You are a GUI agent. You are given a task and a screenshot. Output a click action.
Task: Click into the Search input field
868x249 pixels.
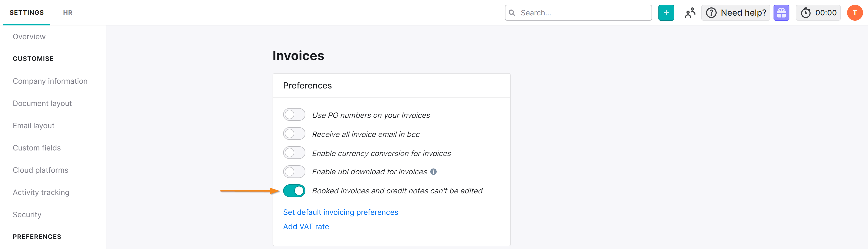tap(583, 13)
